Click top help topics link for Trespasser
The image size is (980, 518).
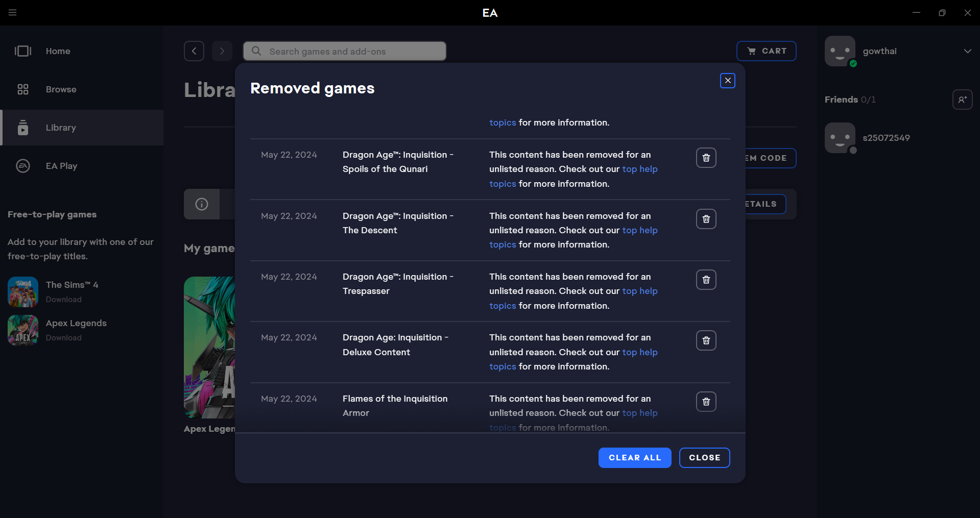pos(639,291)
